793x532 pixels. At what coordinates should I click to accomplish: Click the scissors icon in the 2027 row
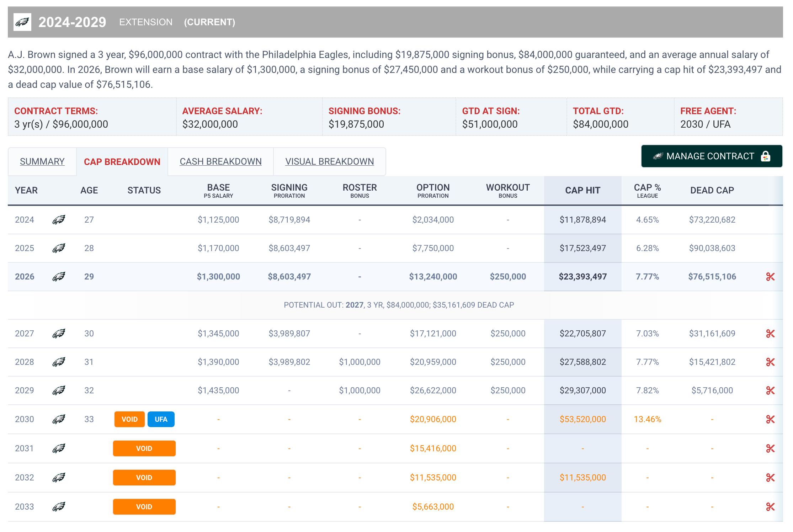770,334
